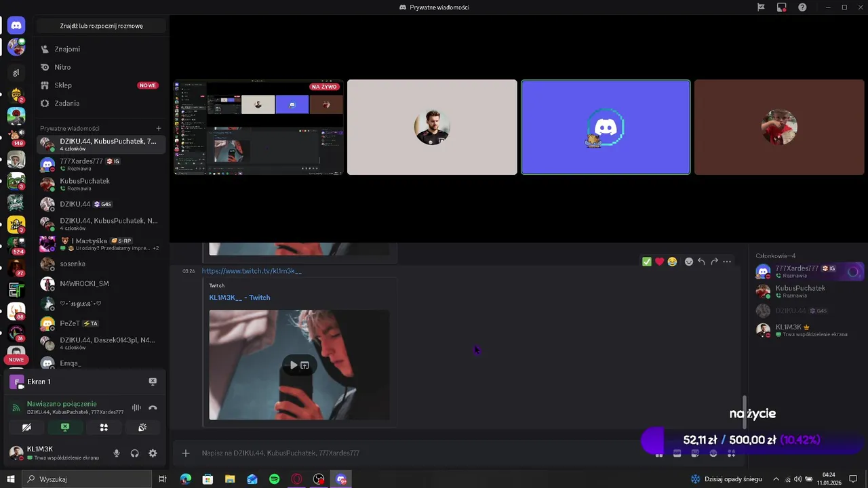Open N4WROCKI_SM direct message
The image size is (868, 488).
click(x=102, y=283)
